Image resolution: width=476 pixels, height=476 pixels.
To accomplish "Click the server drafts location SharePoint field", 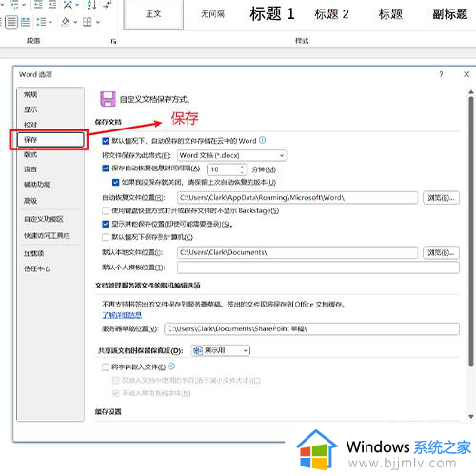I will pyautogui.click(x=311, y=329).
